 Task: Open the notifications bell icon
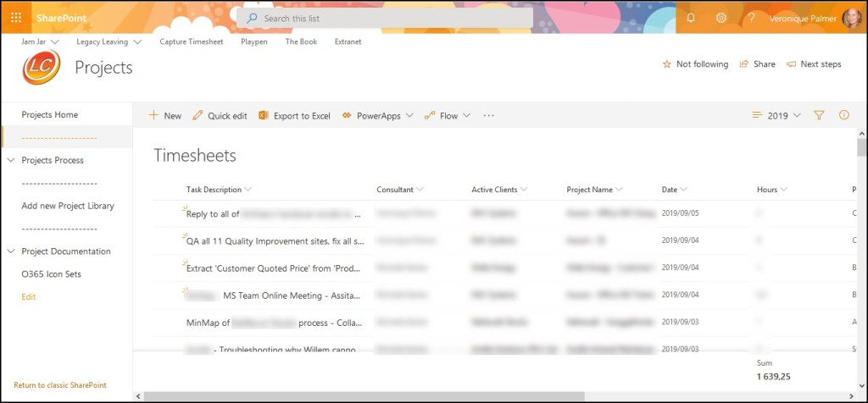[691, 18]
